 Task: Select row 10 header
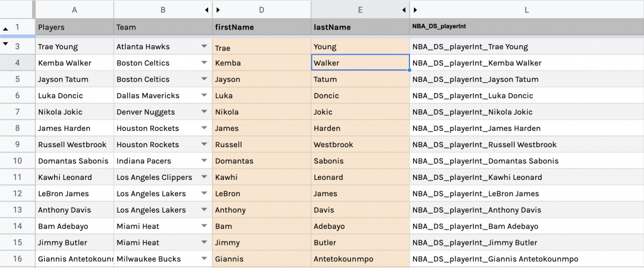tap(17, 161)
